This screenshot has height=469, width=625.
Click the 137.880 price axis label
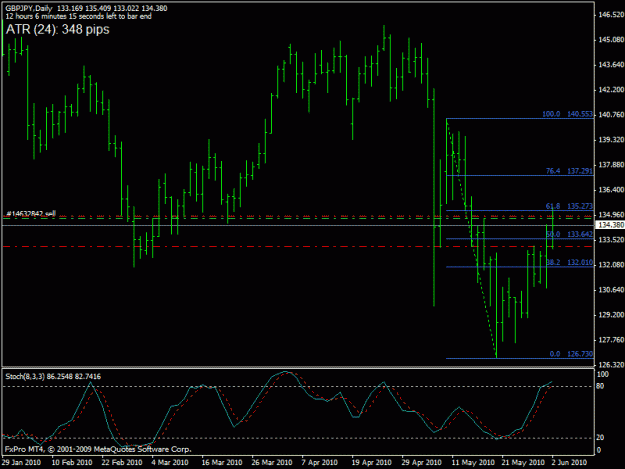(611, 165)
